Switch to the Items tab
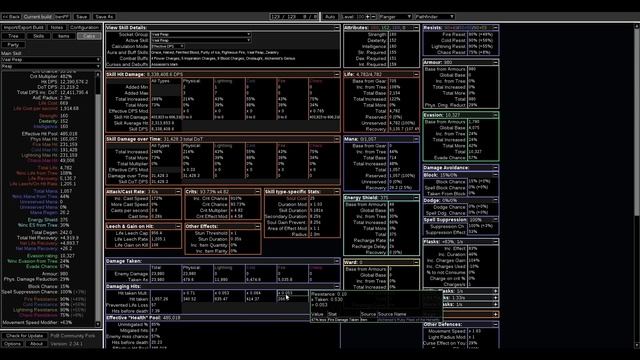The width and height of the screenshot is (640, 360). tap(64, 36)
